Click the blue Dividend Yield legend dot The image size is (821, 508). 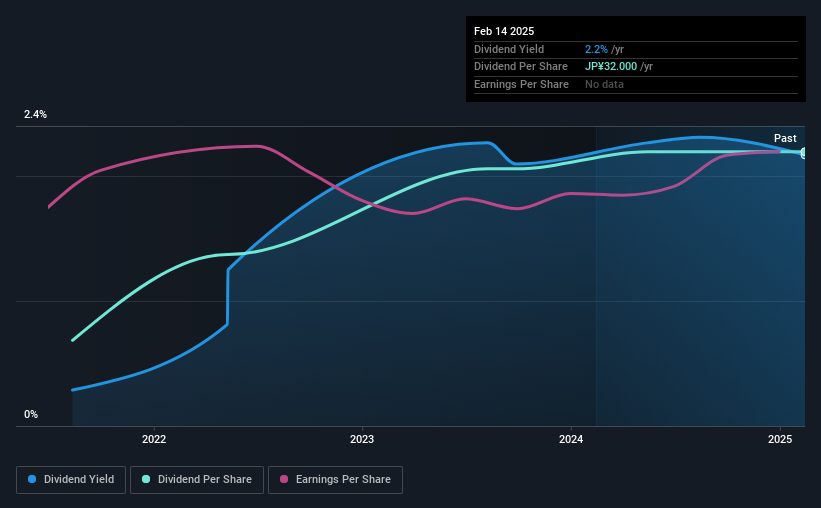tap(32, 479)
